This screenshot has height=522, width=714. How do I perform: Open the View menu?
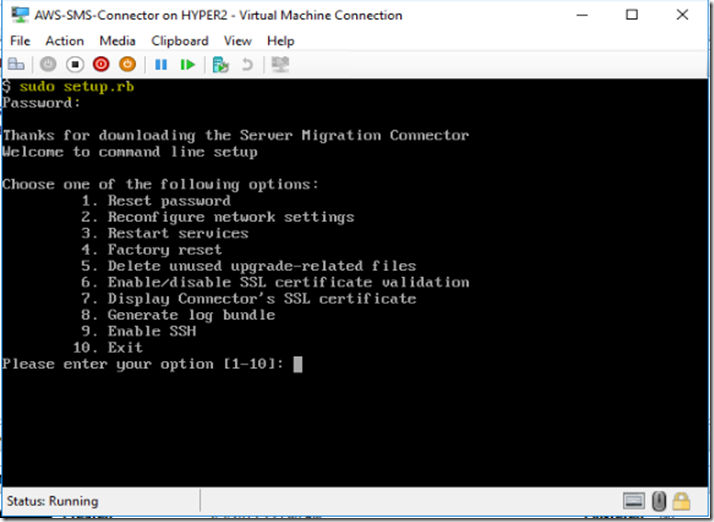pyautogui.click(x=238, y=41)
